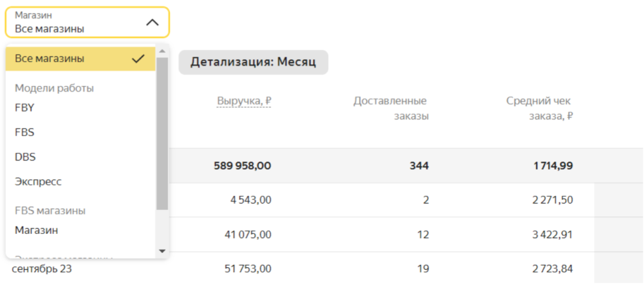Image resolution: width=644 pixels, height=284 pixels.
Task: Select DBS from the list
Action: point(26,157)
